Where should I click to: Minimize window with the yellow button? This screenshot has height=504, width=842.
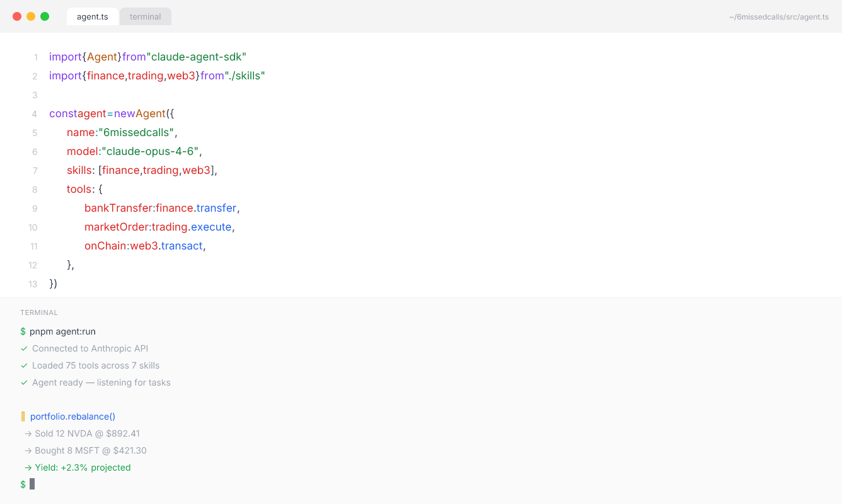pyautogui.click(x=31, y=16)
